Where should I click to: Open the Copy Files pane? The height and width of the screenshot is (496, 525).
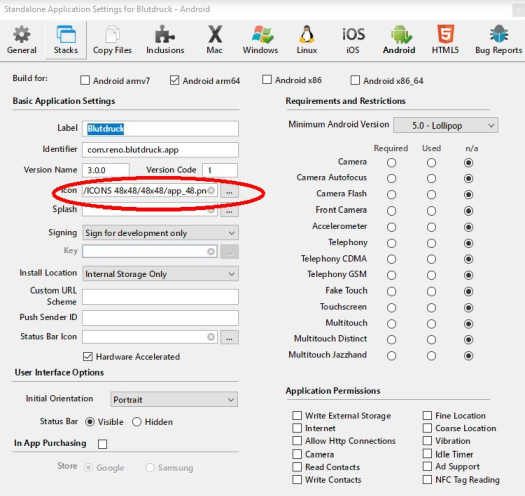(112, 40)
